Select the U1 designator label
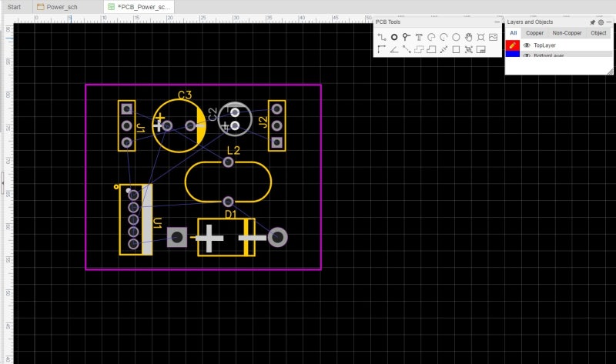The width and height of the screenshot is (616, 364). (157, 223)
